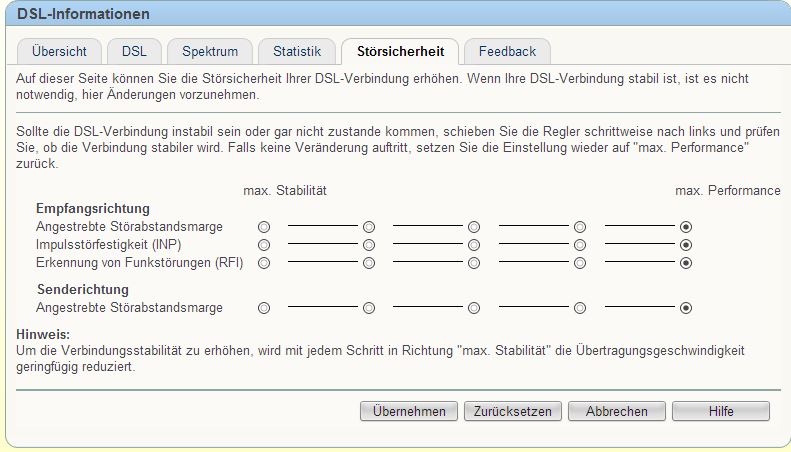791x452 pixels.
Task: Switch to the Statistik tab
Action: click(297, 51)
